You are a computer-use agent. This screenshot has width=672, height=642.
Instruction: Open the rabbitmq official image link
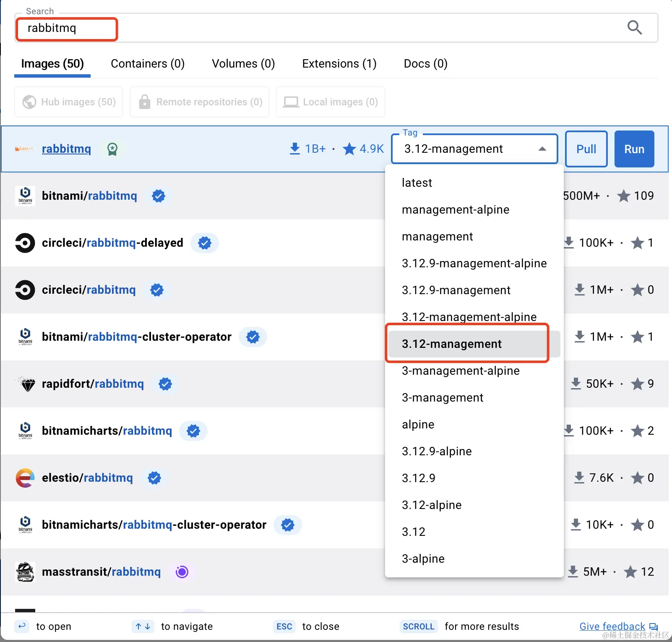point(66,149)
